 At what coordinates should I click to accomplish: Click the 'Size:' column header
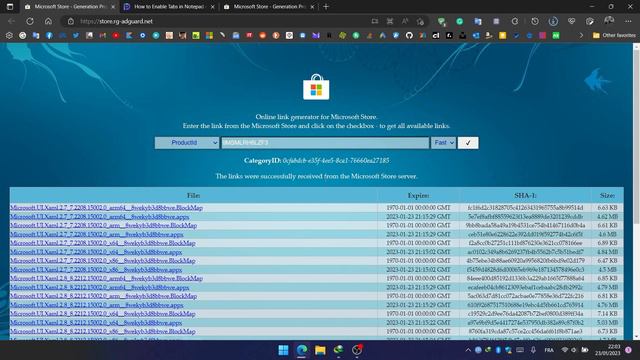[607, 196]
